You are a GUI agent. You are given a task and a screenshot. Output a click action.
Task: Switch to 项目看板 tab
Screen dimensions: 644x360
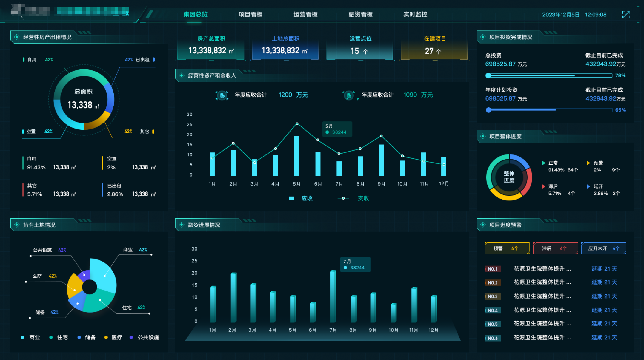[x=250, y=14]
